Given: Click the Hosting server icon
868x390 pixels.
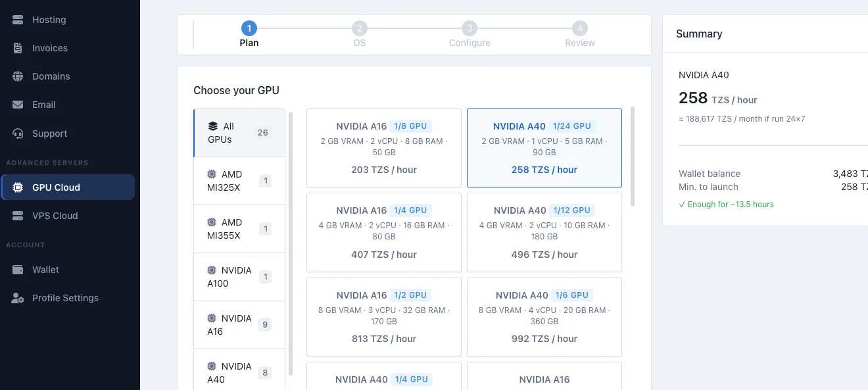Looking at the screenshot, I should coord(18,20).
